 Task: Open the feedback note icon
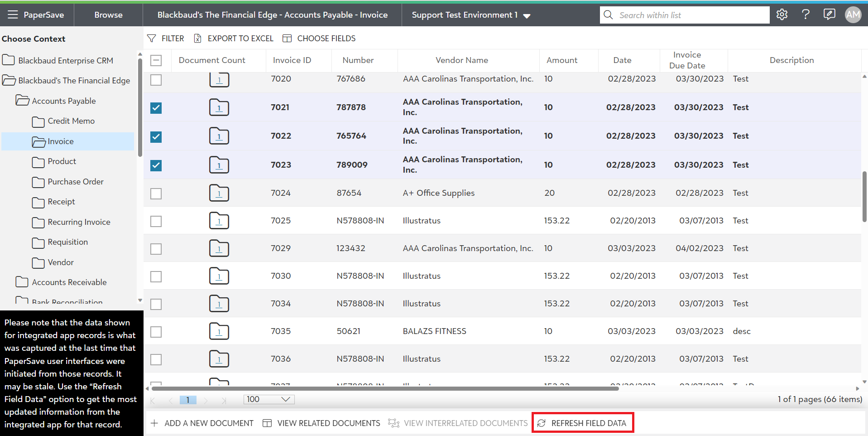coord(829,15)
